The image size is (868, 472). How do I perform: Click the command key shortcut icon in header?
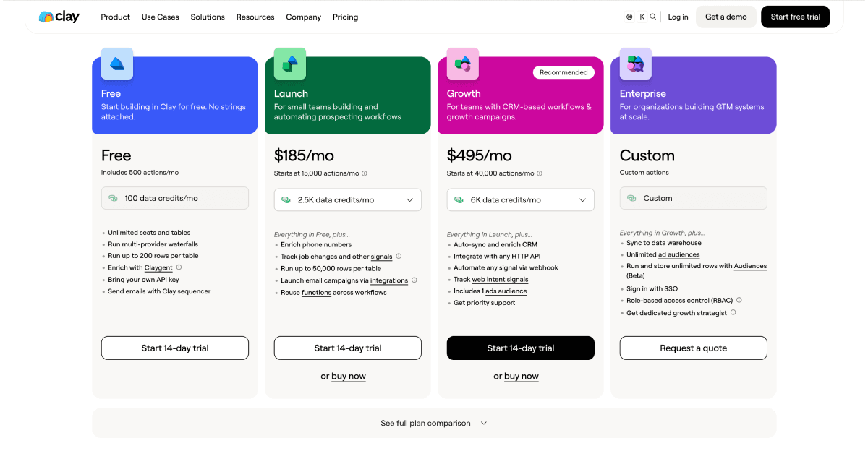pyautogui.click(x=629, y=17)
